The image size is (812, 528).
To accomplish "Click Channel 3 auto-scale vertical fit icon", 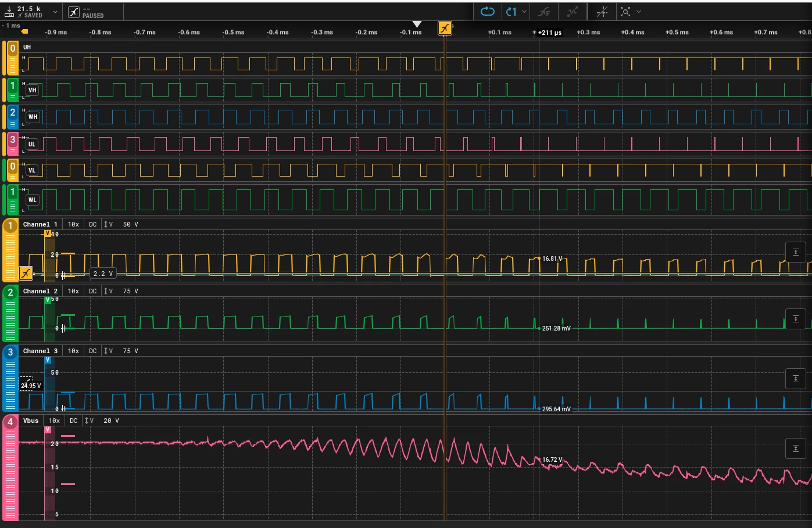I will tap(796, 379).
